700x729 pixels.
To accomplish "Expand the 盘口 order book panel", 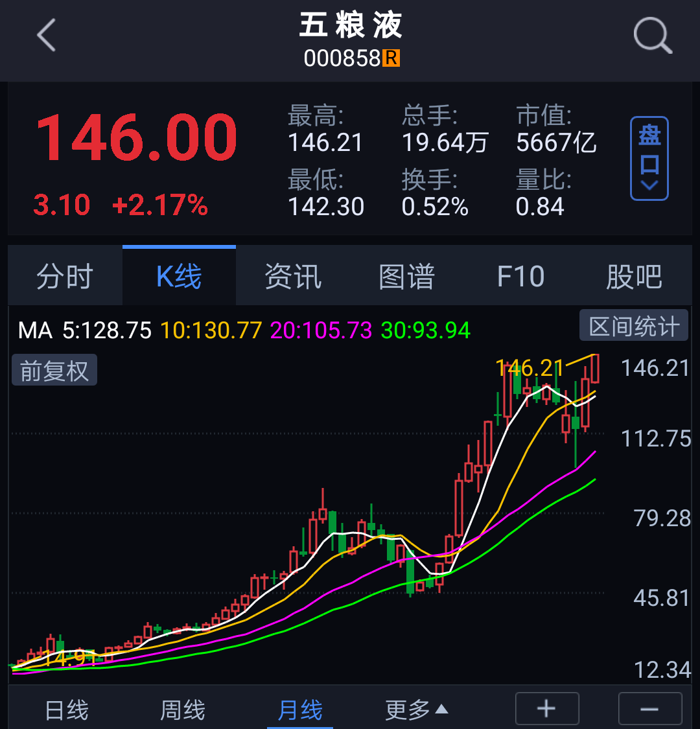I will pos(649,159).
